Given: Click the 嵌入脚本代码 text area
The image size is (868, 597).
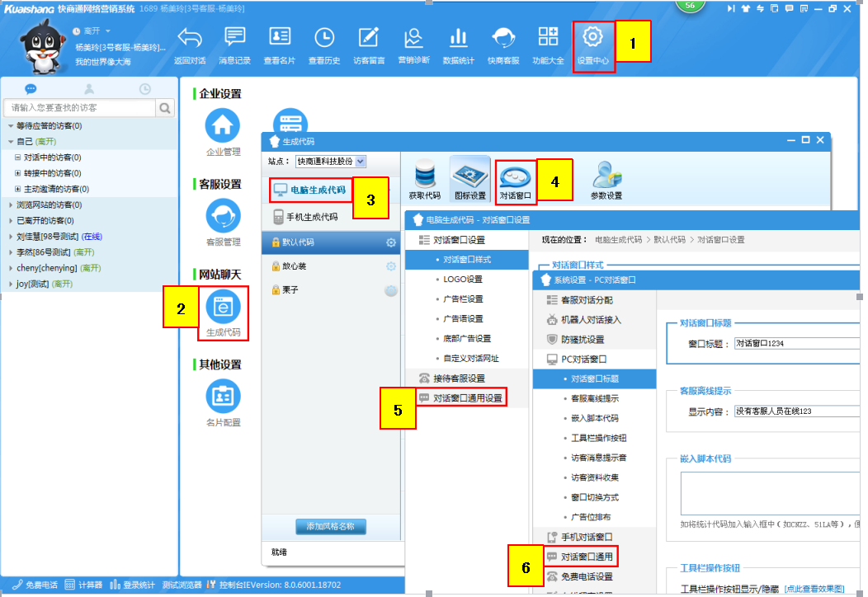Looking at the screenshot, I should [770, 494].
